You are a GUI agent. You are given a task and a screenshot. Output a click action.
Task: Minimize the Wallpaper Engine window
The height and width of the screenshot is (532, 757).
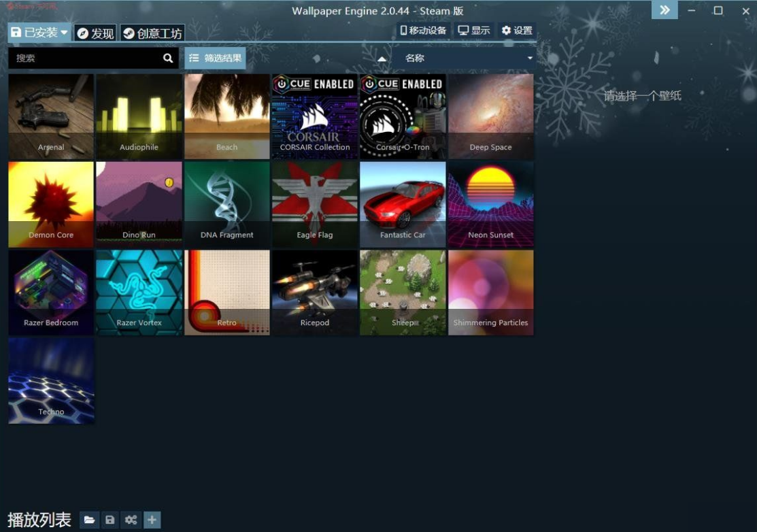691,10
